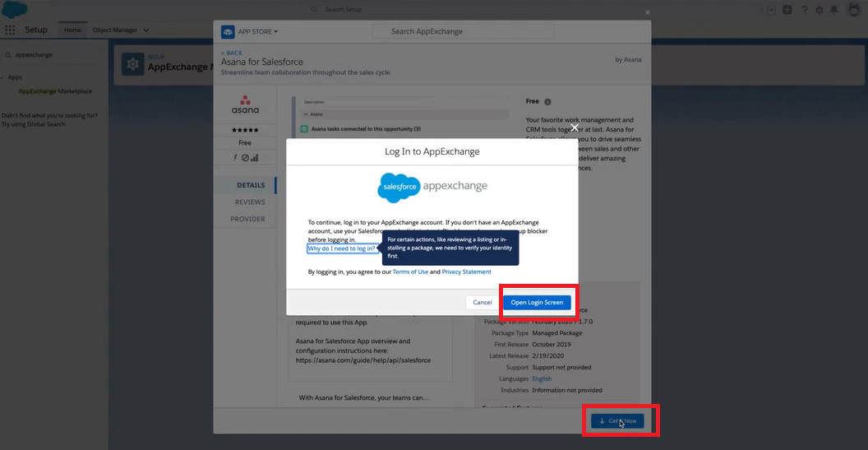Open the Privacy Statement link

click(x=466, y=271)
